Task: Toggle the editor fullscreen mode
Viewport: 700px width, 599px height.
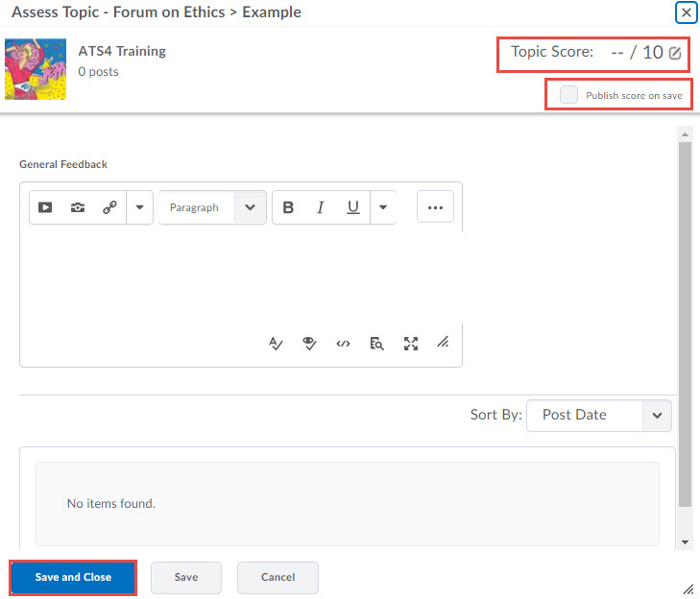Action: pos(411,344)
